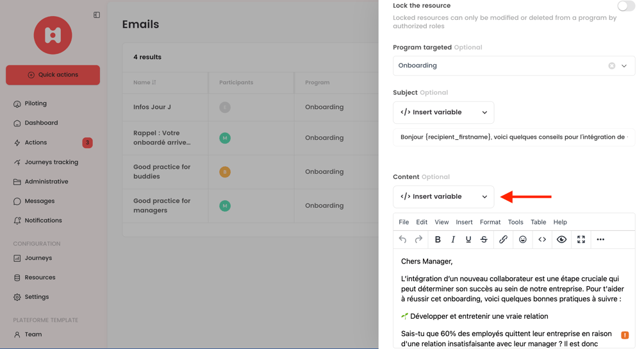Open the editor Tools menu
This screenshot has width=644, height=349.
click(515, 222)
